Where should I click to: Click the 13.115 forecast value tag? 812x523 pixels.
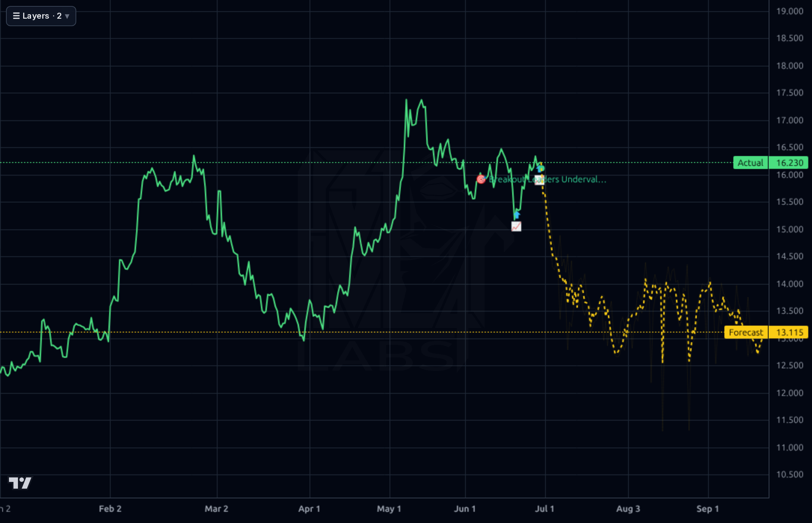pos(789,332)
